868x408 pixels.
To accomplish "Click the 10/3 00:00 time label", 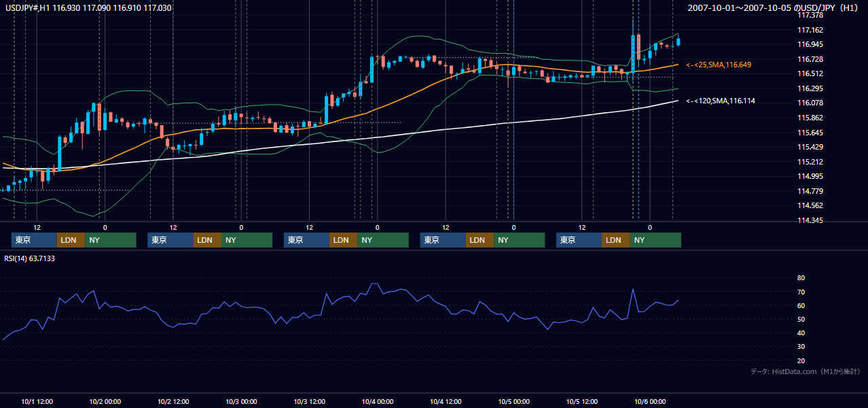I will pos(241,401).
